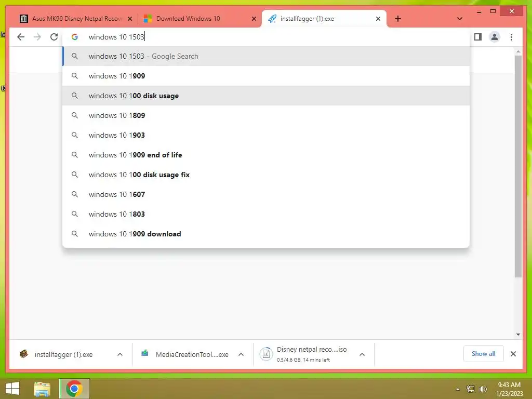Show hidden system tray icons

pos(458,389)
